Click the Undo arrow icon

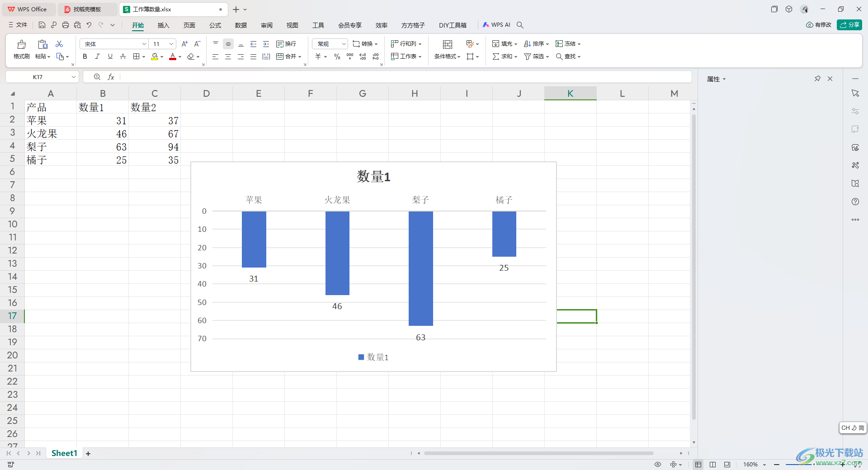89,25
